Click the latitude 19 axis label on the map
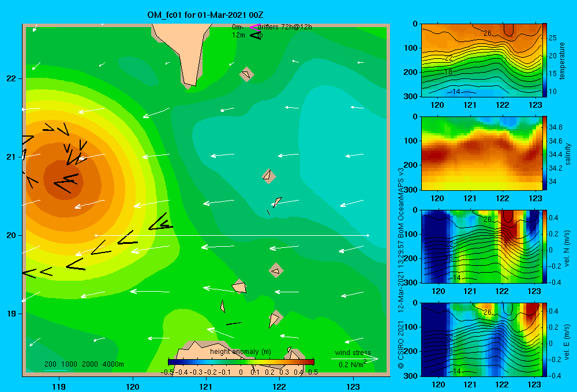Screen dimensions: 577x392 pos(11,314)
